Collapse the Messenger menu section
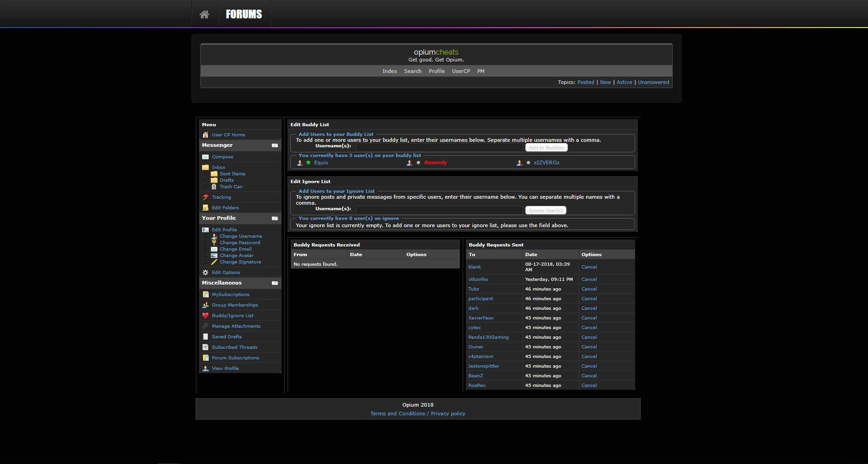Viewport: 868px width, 464px height. (x=275, y=145)
